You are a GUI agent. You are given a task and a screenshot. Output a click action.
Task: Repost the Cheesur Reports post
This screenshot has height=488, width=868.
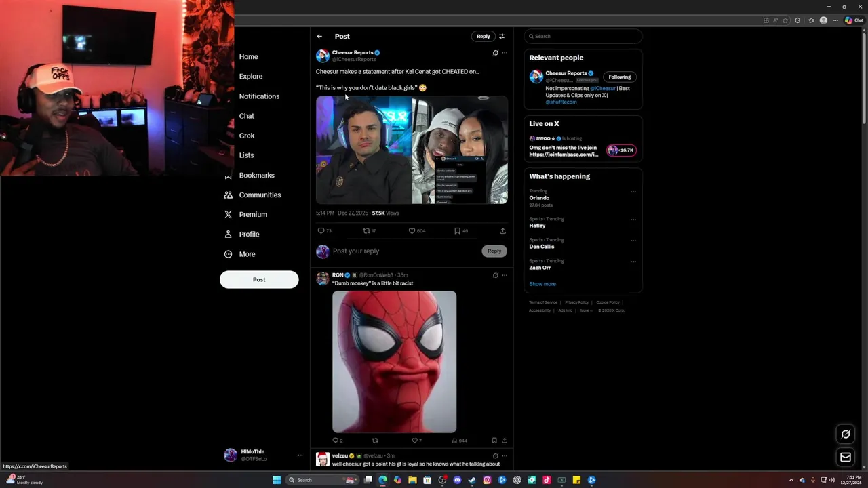366,230
